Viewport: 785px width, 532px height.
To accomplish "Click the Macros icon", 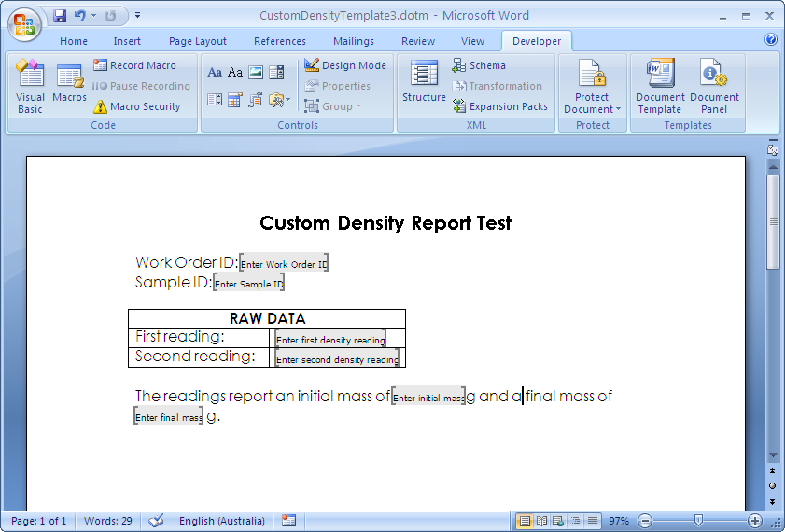I will 69,84.
